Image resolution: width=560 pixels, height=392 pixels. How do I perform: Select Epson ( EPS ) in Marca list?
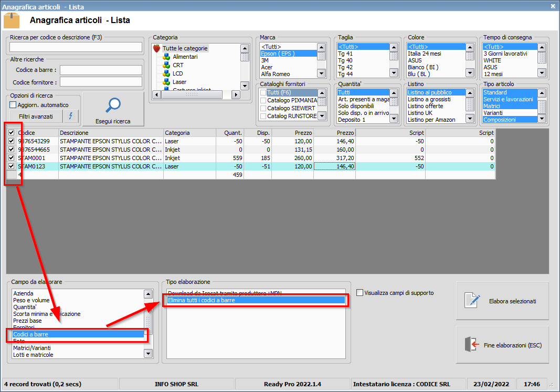[x=289, y=54]
